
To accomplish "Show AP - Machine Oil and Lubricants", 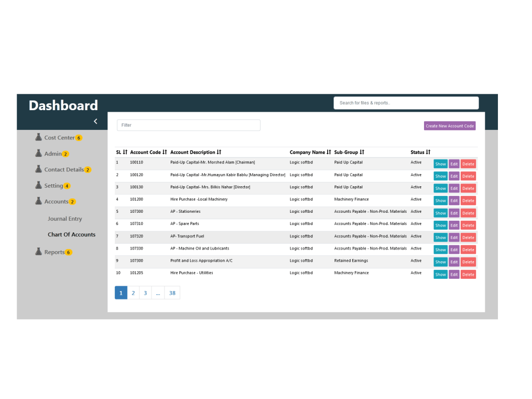I will coord(440,250).
